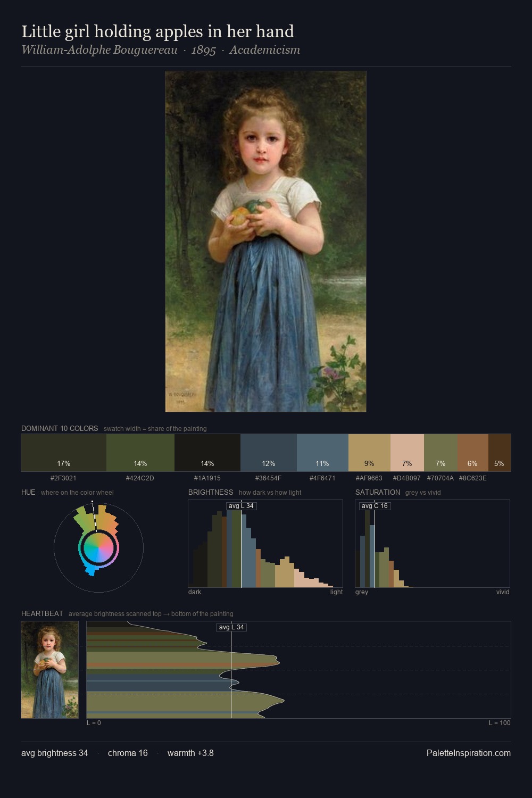Click the "grey" axis label under Saturation

click(x=362, y=592)
